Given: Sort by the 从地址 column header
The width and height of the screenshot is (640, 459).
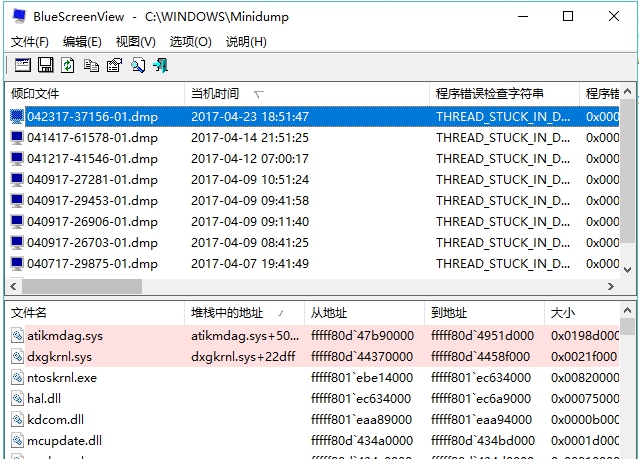Looking at the screenshot, I should [364, 313].
